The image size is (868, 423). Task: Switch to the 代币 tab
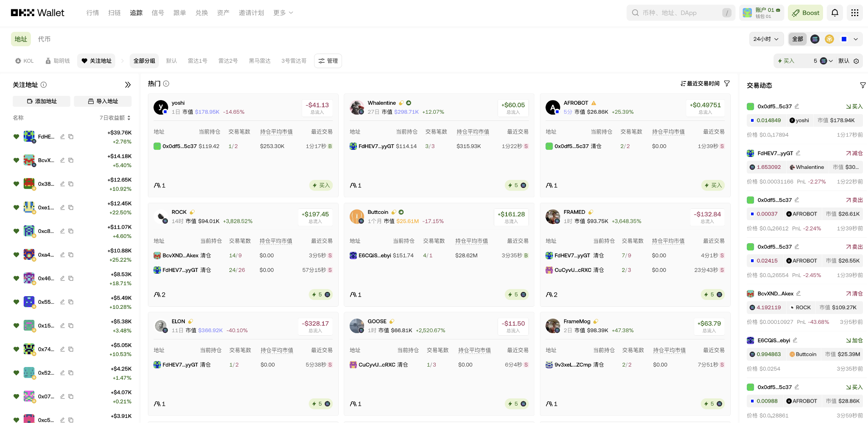point(45,39)
